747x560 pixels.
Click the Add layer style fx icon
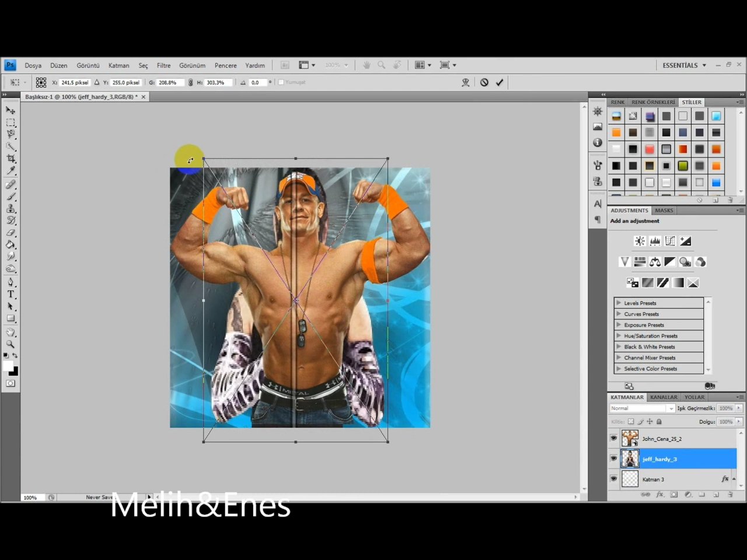(660, 495)
